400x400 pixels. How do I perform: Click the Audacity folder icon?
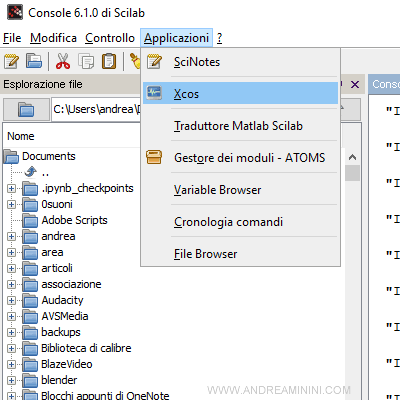[30, 301]
